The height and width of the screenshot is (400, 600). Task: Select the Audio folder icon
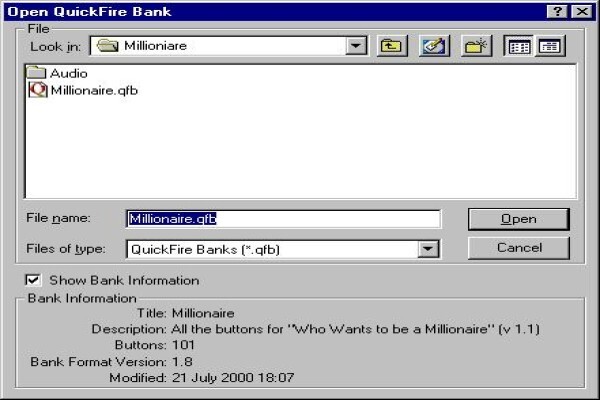coord(36,73)
